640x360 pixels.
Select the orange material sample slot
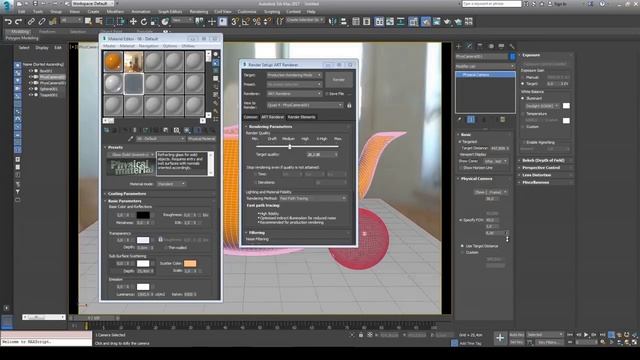[x=113, y=62]
